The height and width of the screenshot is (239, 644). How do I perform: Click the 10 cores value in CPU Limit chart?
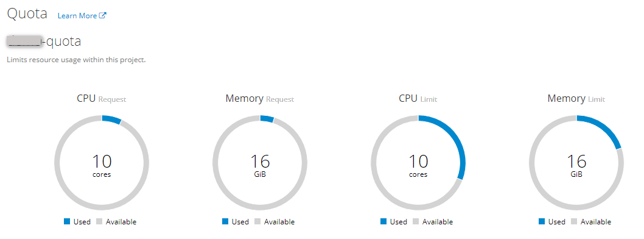tap(419, 166)
